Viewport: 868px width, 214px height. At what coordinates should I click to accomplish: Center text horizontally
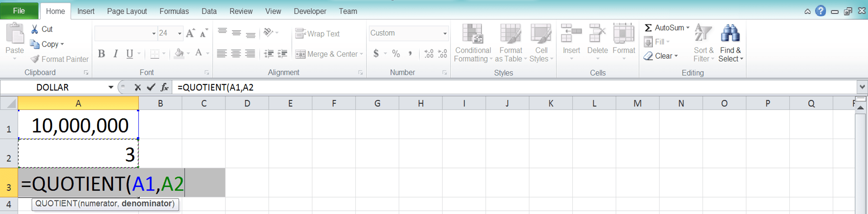[x=236, y=54]
